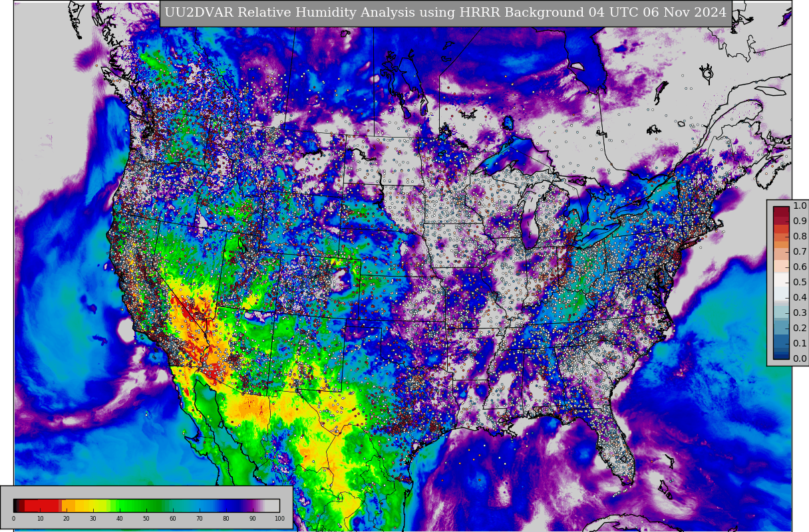Screen dimensions: 809x532
Task: Click the '0.4' label on right colorbar
Action: (800, 297)
